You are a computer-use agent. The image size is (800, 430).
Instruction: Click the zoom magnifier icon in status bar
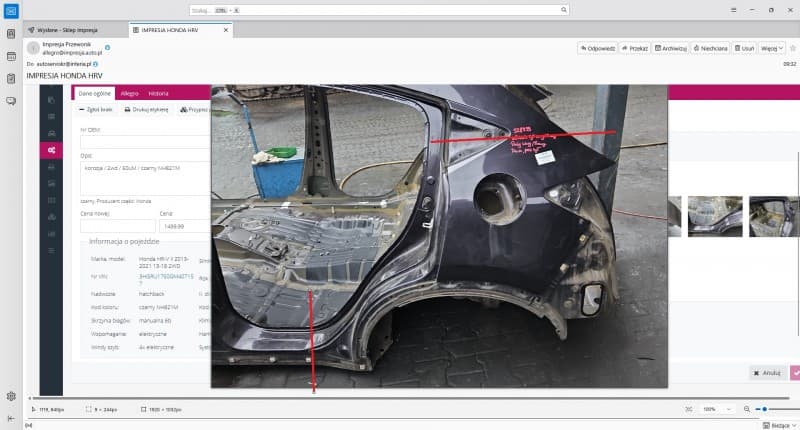tap(747, 409)
